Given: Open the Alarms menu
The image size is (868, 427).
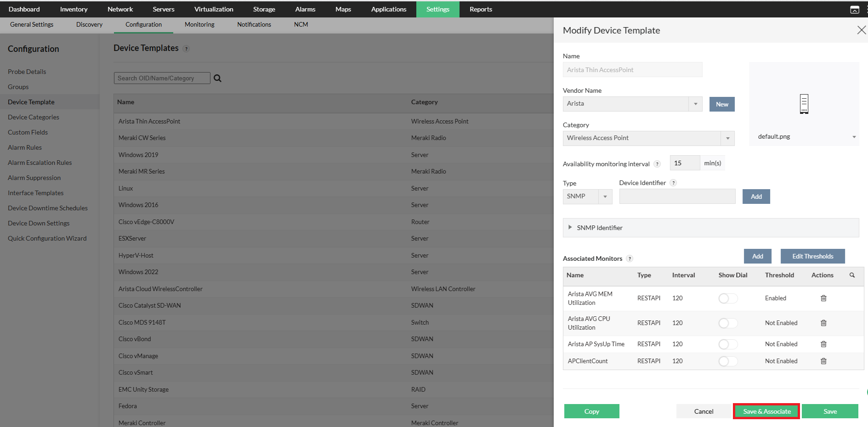Looking at the screenshot, I should 305,9.
